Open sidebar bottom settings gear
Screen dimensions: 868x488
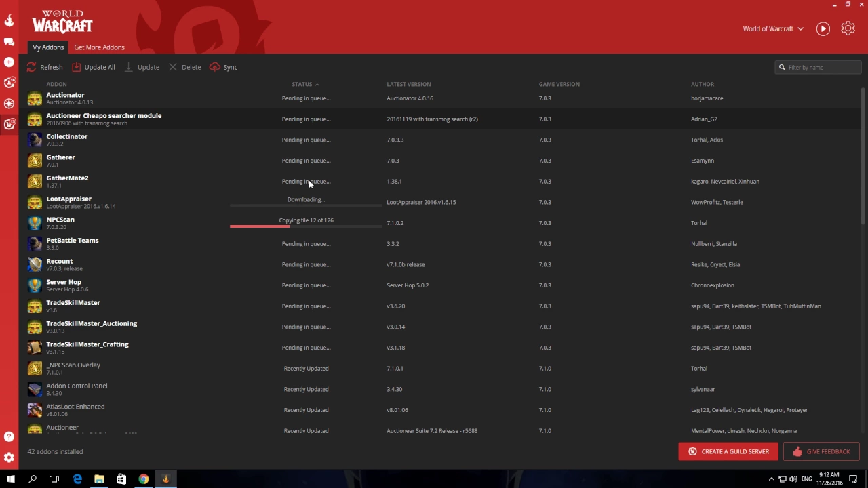pos(9,457)
